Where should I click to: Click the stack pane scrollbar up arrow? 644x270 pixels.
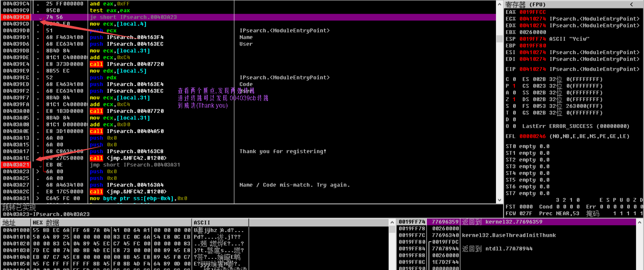(x=640, y=222)
